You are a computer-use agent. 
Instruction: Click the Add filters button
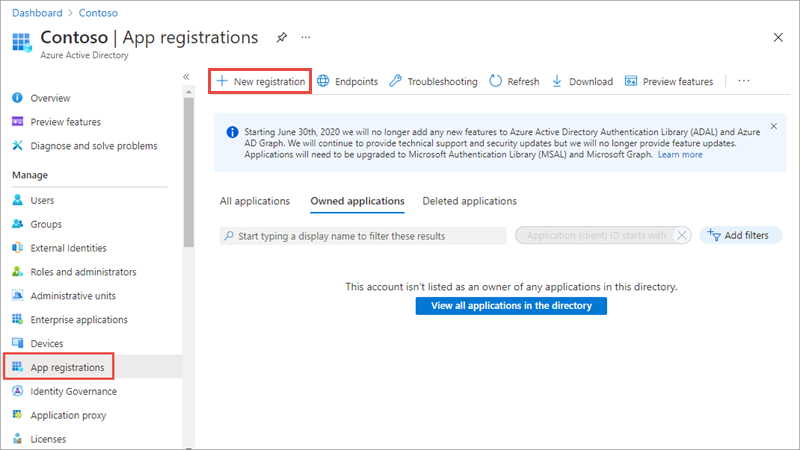pyautogui.click(x=740, y=235)
